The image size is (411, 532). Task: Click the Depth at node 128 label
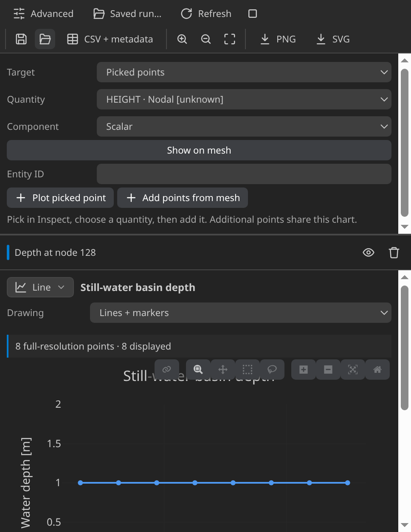tap(55, 252)
